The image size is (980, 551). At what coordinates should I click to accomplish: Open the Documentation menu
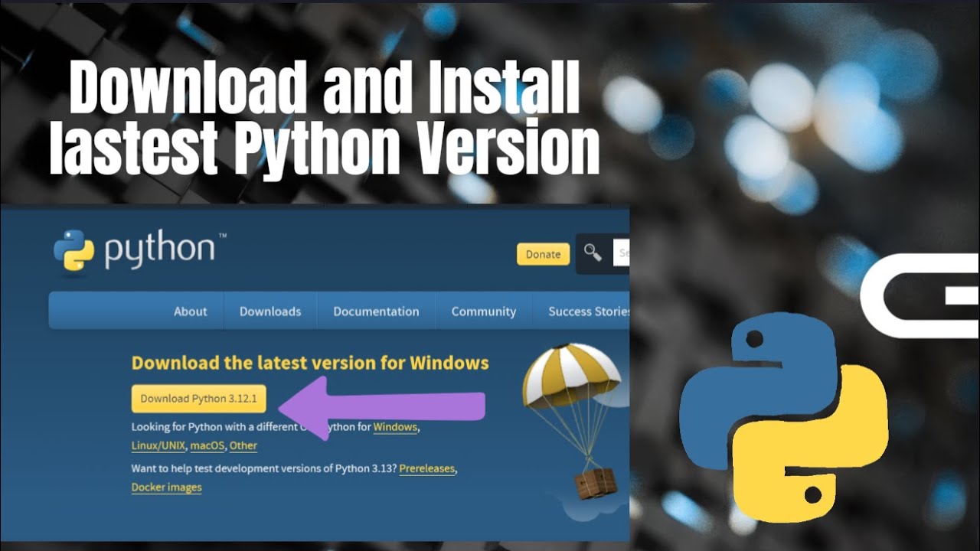tap(376, 311)
